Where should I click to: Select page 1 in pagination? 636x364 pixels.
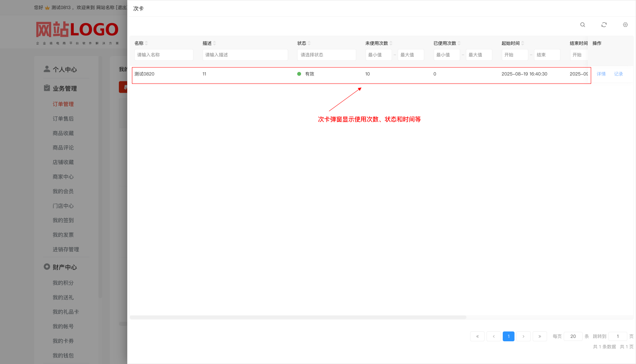(x=508, y=336)
